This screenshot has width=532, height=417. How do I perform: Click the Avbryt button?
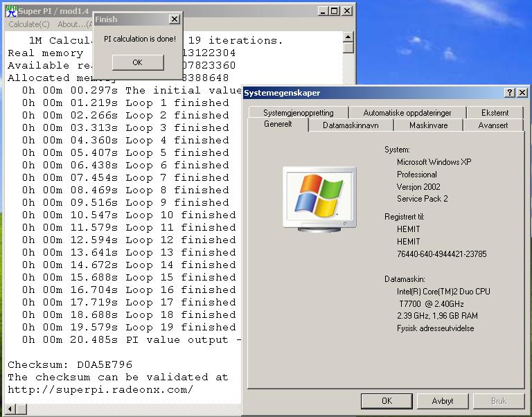pos(443,401)
